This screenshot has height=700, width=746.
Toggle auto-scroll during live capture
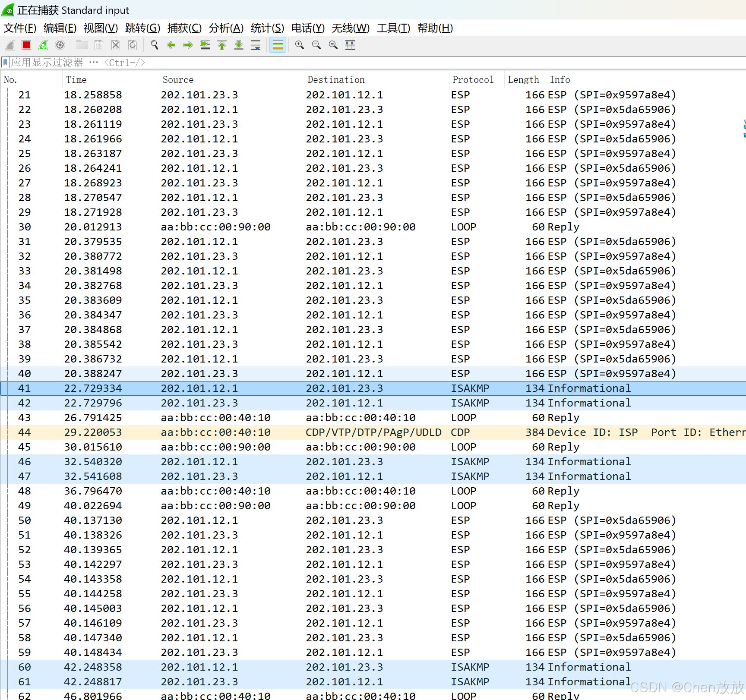click(x=255, y=45)
